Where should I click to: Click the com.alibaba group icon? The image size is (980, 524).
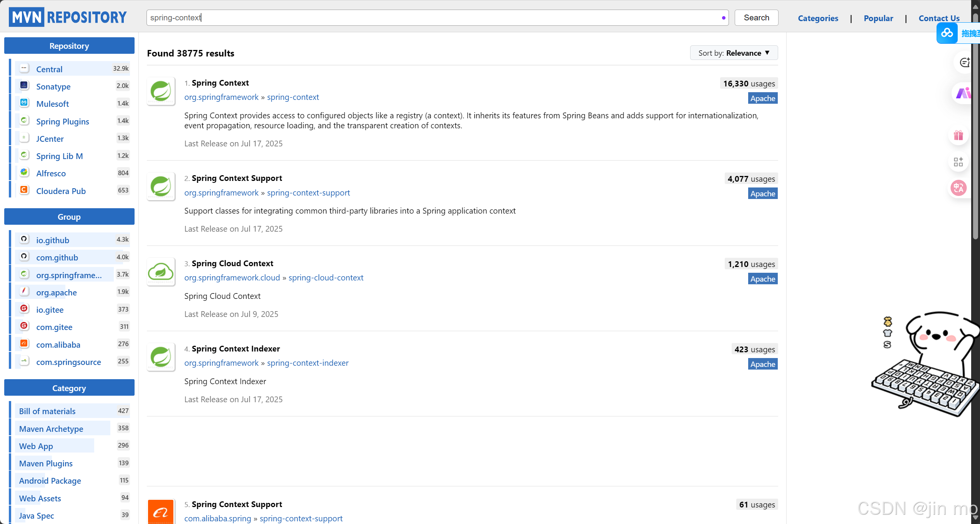[24, 343]
